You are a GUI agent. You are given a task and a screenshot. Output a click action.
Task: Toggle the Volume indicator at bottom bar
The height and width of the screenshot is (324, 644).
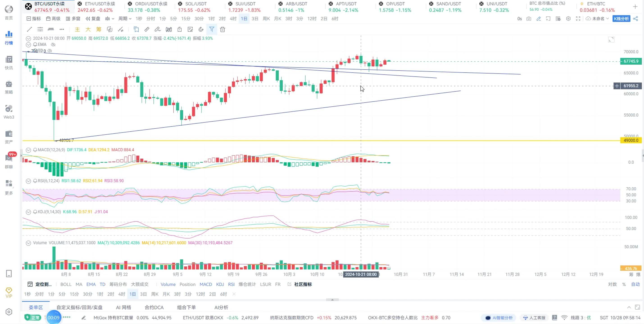pyautogui.click(x=168, y=284)
